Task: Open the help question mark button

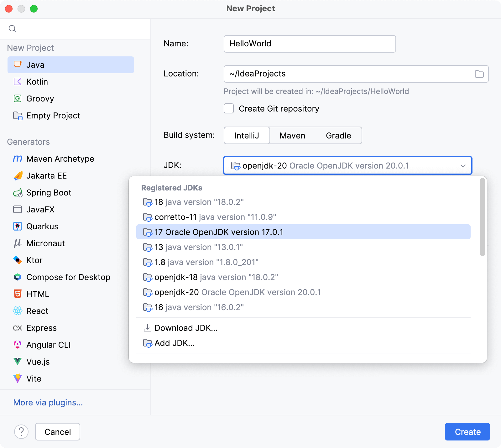Action: [x=21, y=432]
